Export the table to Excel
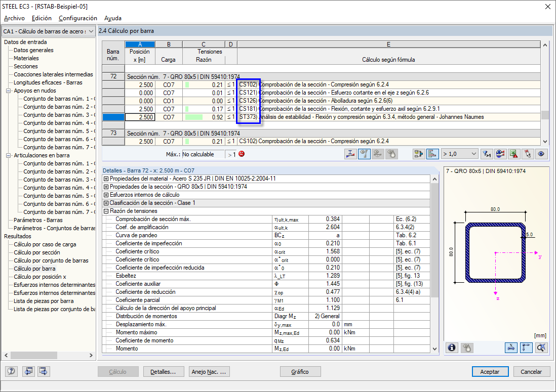This screenshot has height=392, width=556. [514, 154]
